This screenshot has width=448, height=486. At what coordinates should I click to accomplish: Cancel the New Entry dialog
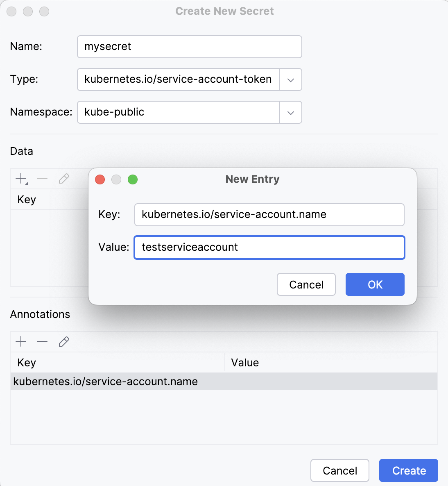306,284
